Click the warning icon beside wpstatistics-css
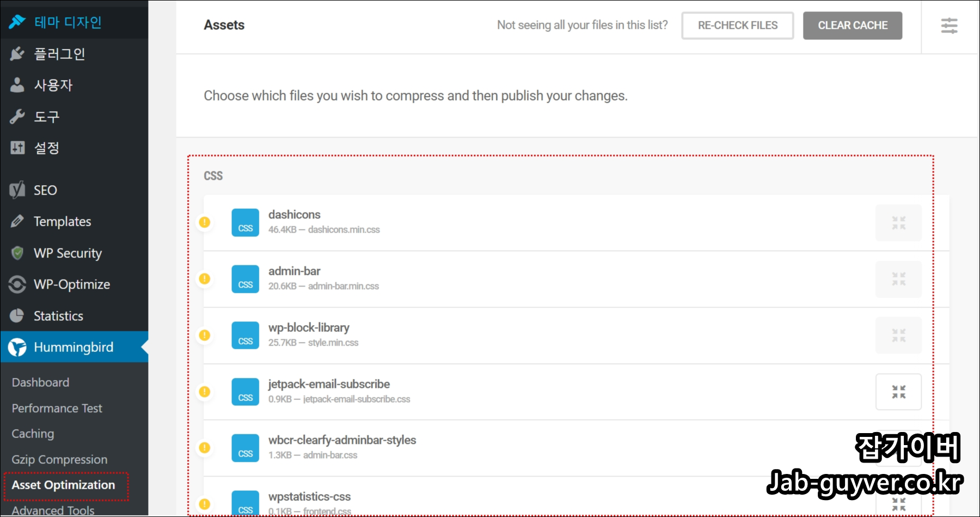 pyautogui.click(x=205, y=504)
